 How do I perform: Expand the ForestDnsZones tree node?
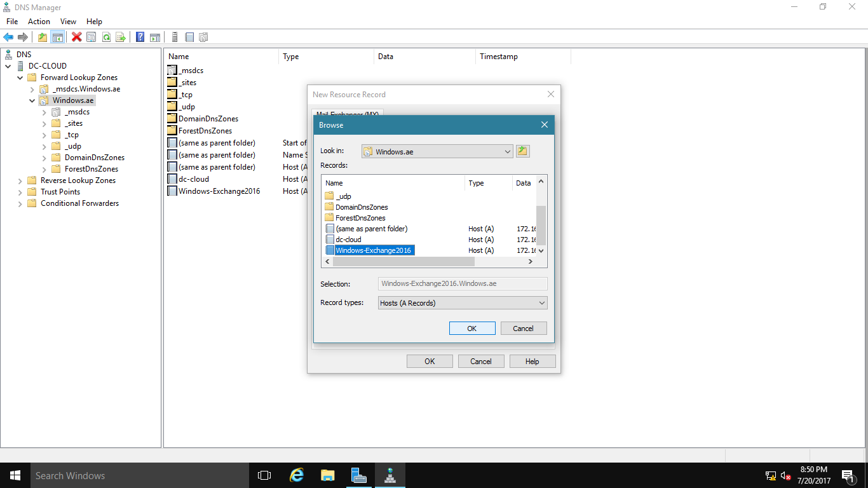pos(44,169)
